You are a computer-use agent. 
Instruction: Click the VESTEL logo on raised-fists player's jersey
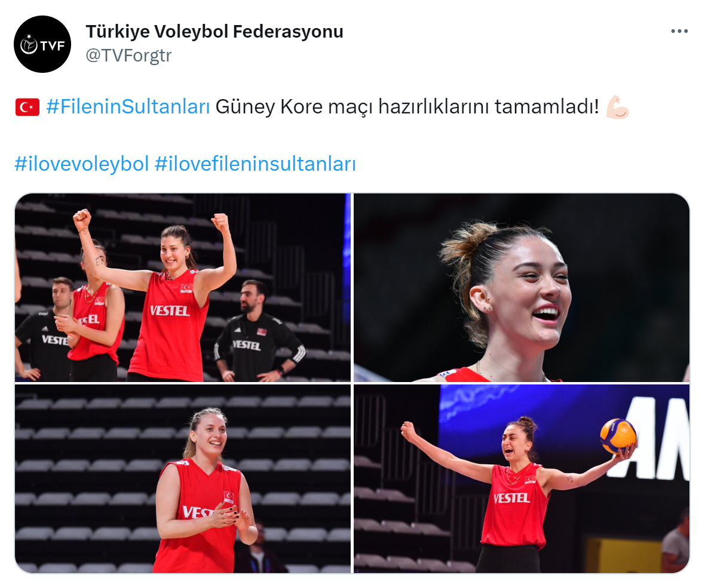(170, 310)
